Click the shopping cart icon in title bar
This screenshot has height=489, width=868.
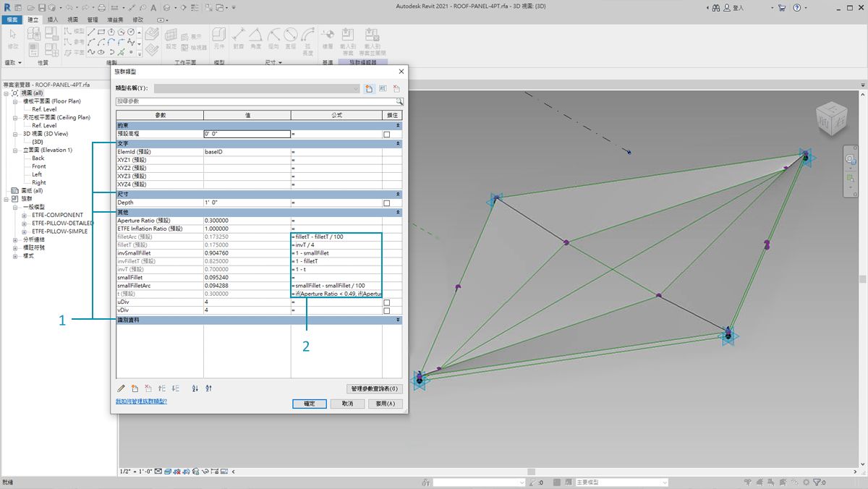(x=781, y=7)
